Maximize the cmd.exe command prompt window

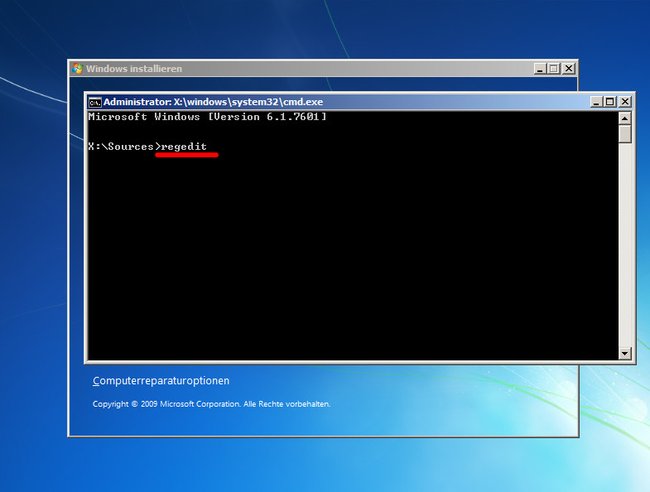point(610,102)
